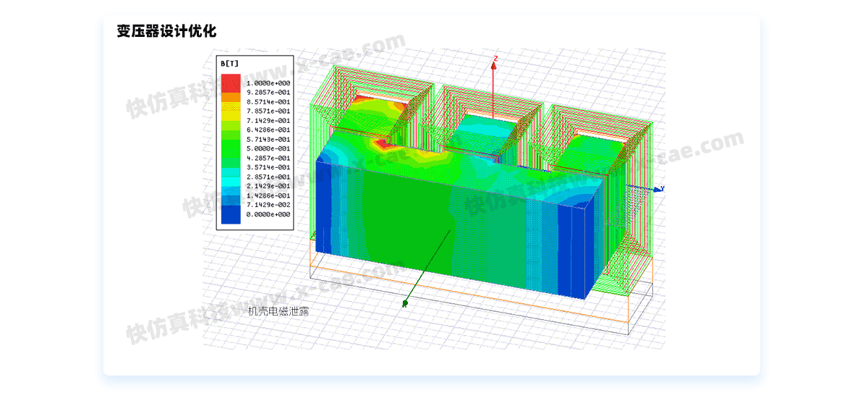Click the 5.0000e-001 legend value label
The width and height of the screenshot is (868, 398).
pos(268,148)
